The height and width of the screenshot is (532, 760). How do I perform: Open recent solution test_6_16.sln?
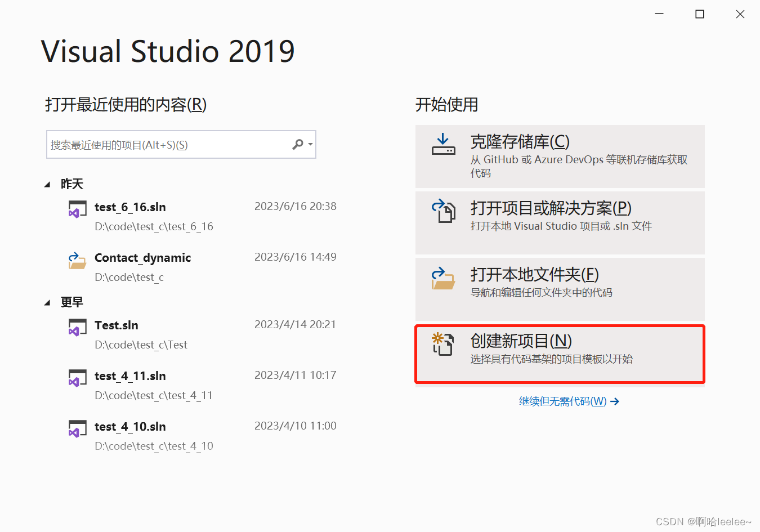[x=130, y=207]
